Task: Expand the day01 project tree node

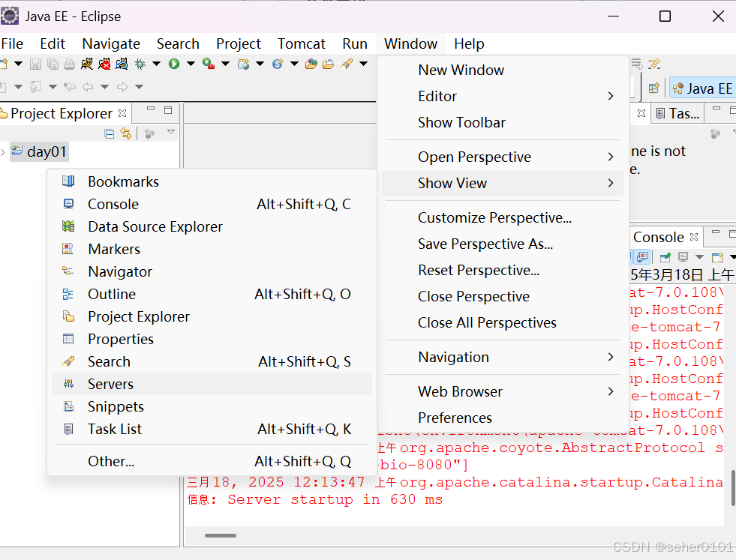Action: coord(3,152)
